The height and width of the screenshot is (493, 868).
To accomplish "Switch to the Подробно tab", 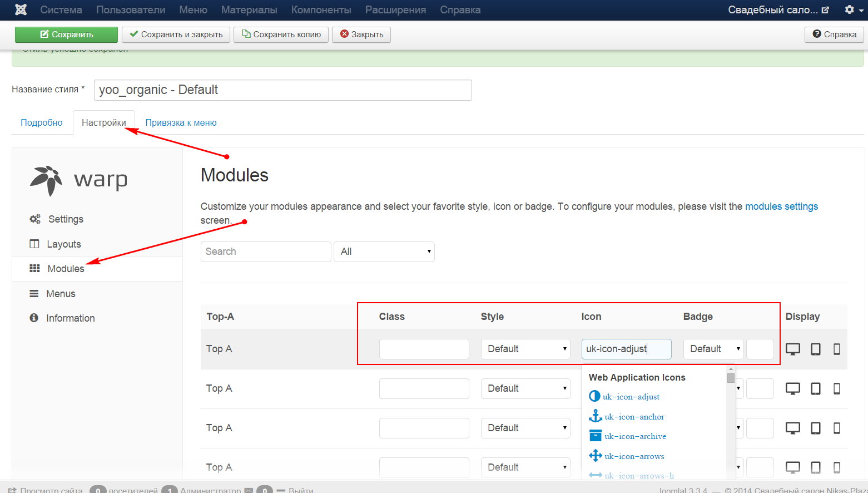I will [42, 122].
